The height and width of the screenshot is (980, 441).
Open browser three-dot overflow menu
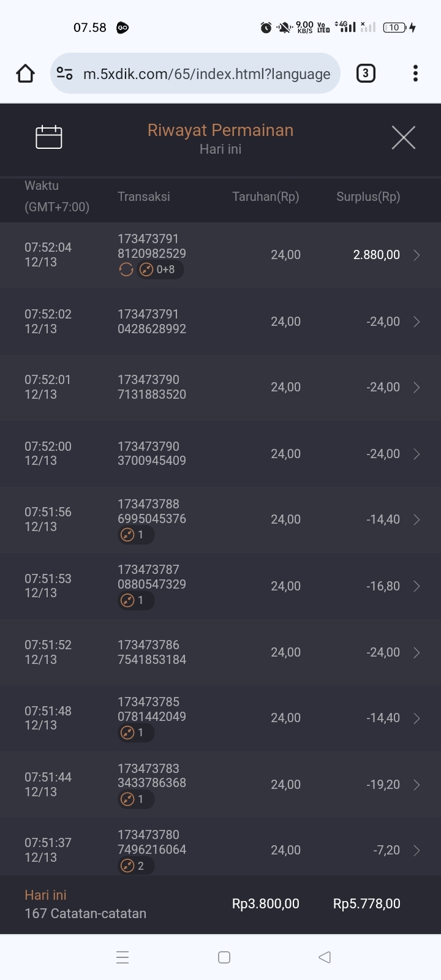pos(415,73)
